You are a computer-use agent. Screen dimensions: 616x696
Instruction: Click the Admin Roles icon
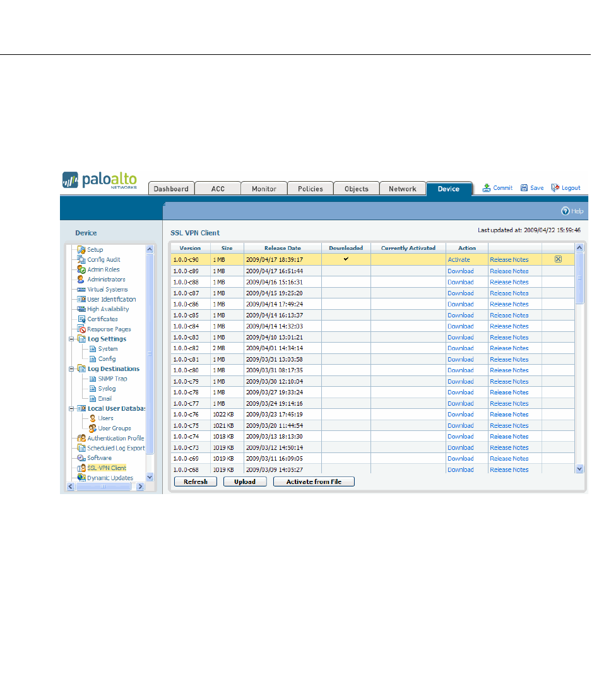click(x=81, y=269)
